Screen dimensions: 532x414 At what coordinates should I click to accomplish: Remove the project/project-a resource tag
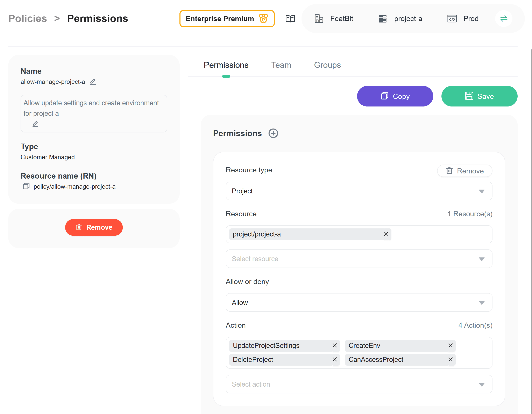click(x=386, y=234)
